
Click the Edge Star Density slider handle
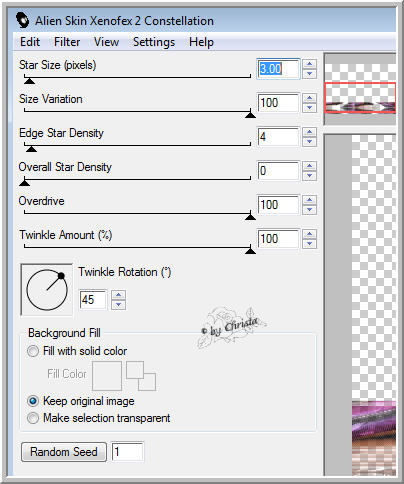(31, 149)
